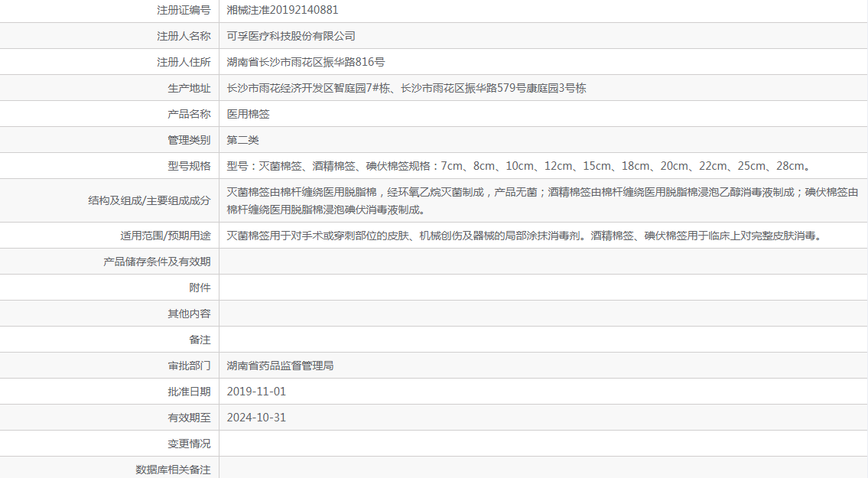Click the approving department 湖南省药品监督管理局
Image resolution: width=868 pixels, height=478 pixels.
pyautogui.click(x=280, y=366)
